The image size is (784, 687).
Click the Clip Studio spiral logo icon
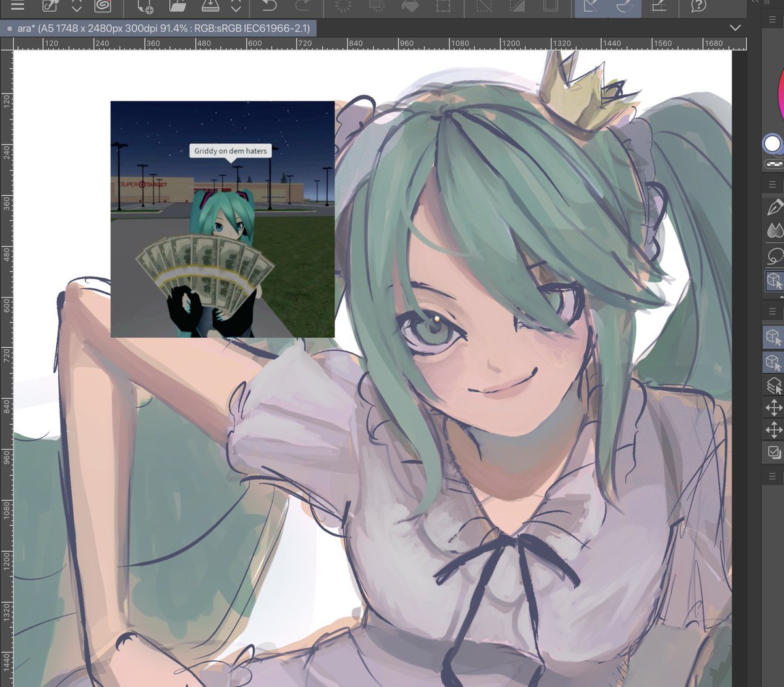click(102, 6)
